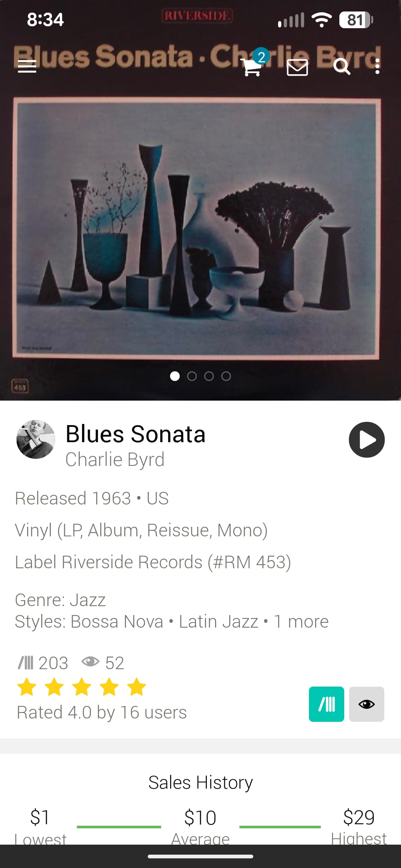This screenshot has height=868, width=401.
Task: Open the Sales History section
Action: (200, 782)
